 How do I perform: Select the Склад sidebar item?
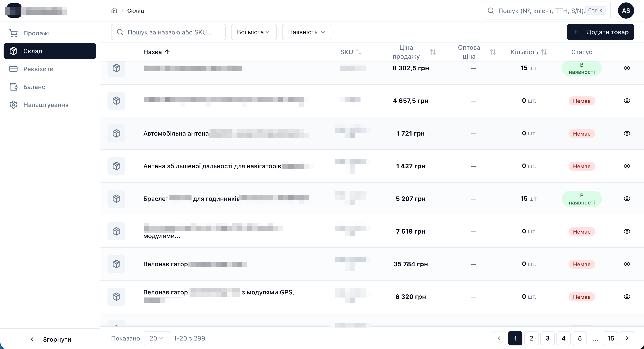pos(50,51)
